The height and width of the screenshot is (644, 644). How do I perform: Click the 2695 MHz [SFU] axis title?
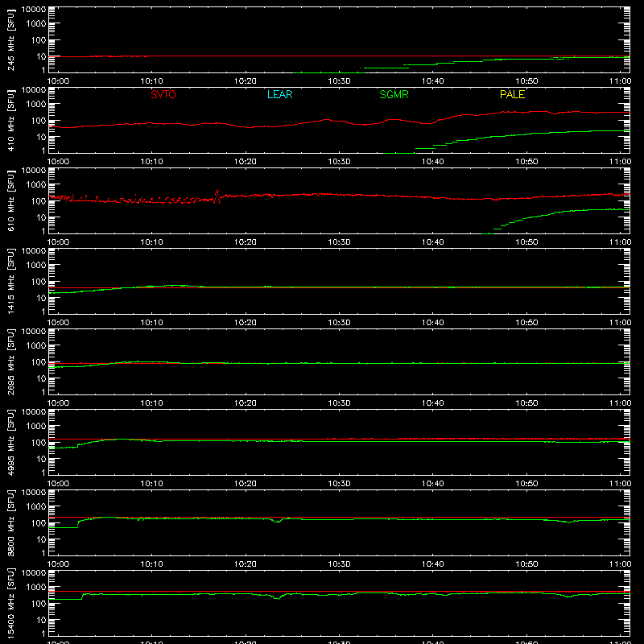click(x=11, y=361)
